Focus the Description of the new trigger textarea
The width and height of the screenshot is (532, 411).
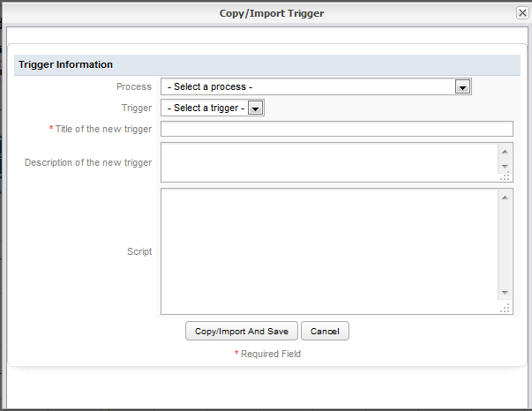tap(329, 162)
